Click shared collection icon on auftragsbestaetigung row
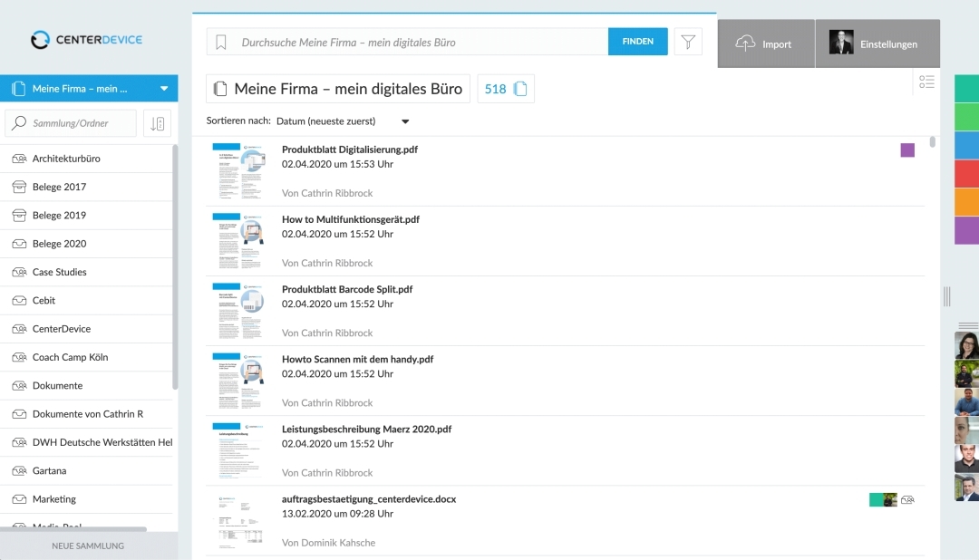 [x=907, y=500]
